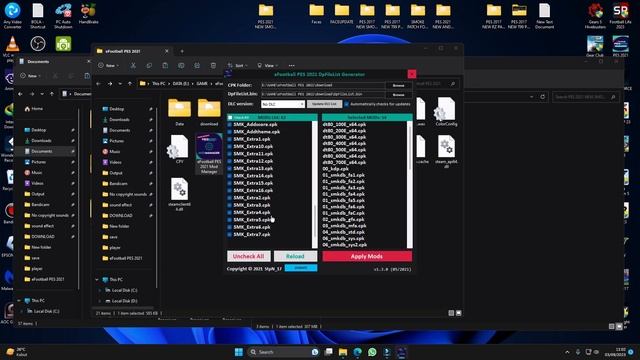The width and height of the screenshot is (640, 360).
Task: Check the SMK_Addtheme.cpk checkbox
Action: [x=229, y=132]
